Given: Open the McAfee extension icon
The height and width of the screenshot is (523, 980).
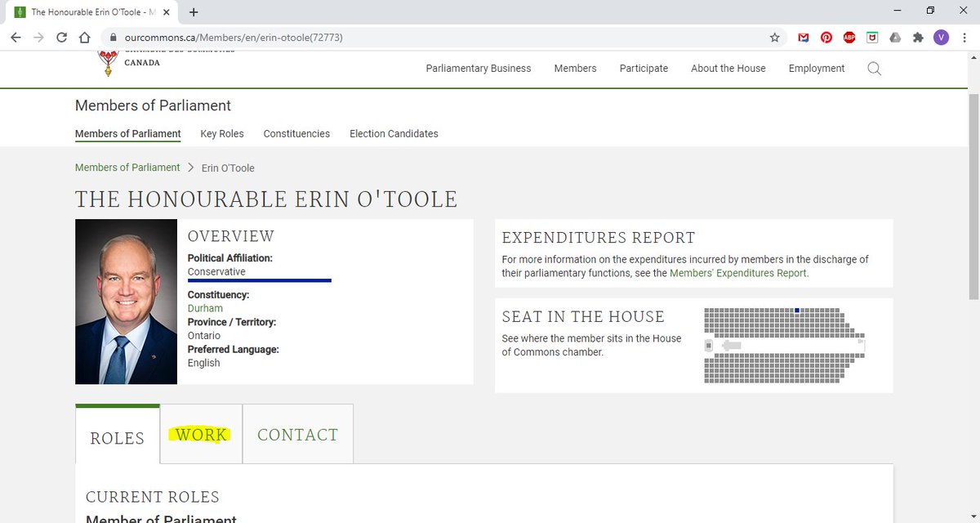Looking at the screenshot, I should pos(872,38).
